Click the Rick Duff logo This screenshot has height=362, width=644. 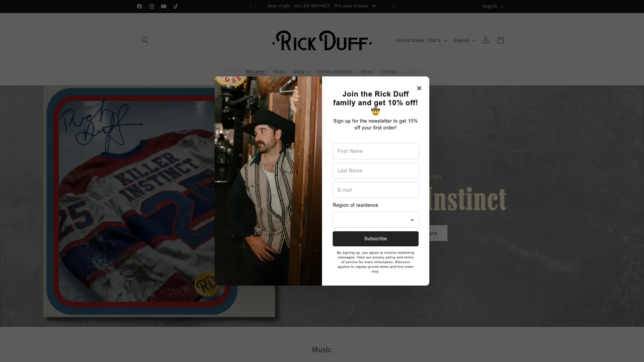coord(322,40)
